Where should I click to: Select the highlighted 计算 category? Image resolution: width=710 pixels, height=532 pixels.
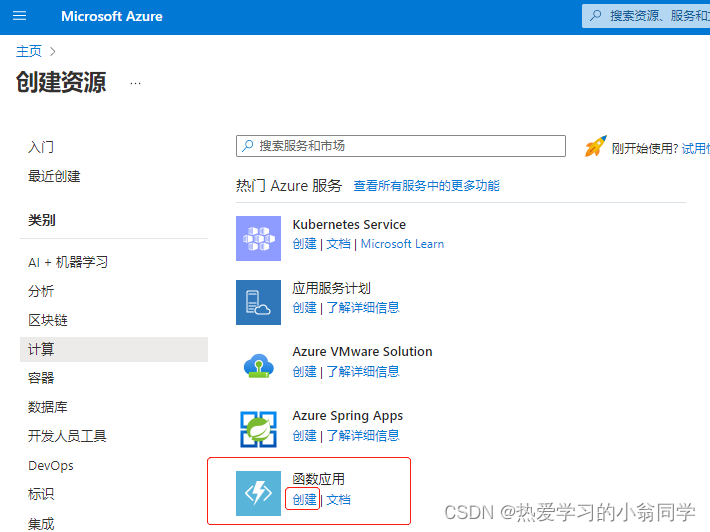[x=114, y=349]
